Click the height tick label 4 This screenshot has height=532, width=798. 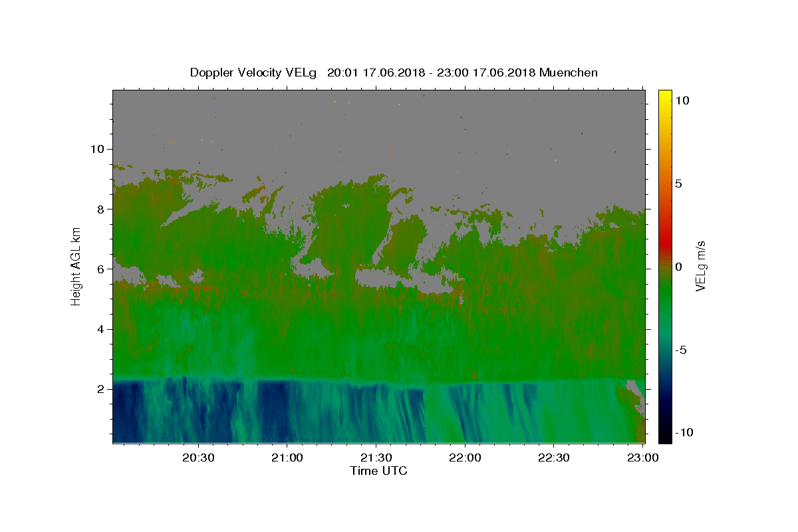click(102, 329)
